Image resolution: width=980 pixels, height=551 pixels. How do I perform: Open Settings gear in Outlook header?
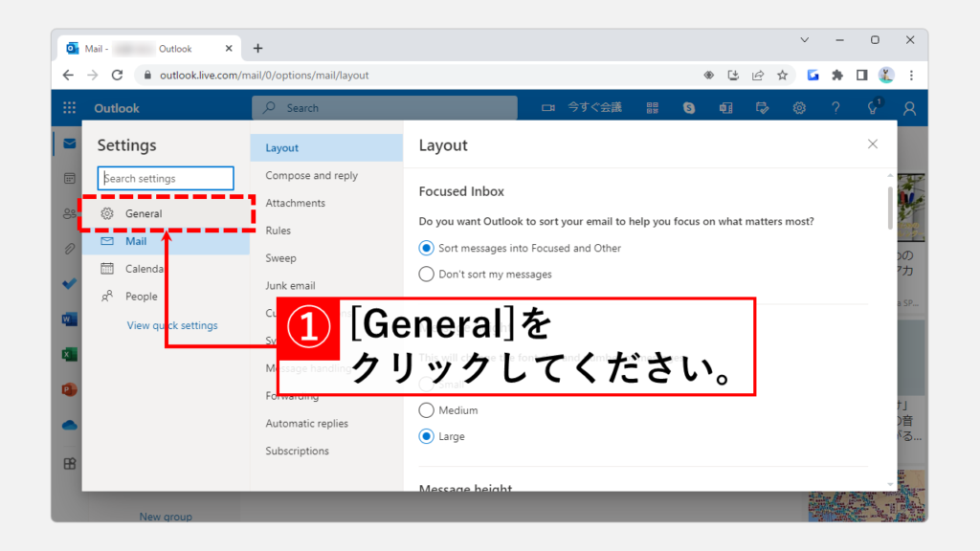tap(799, 108)
